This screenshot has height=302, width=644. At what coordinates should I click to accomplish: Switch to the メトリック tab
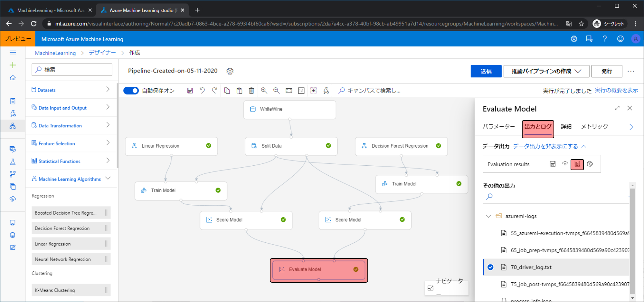[x=594, y=127]
